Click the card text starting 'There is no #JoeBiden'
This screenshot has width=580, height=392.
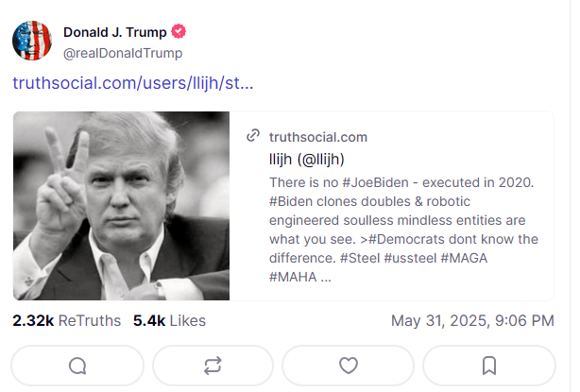coord(403,230)
